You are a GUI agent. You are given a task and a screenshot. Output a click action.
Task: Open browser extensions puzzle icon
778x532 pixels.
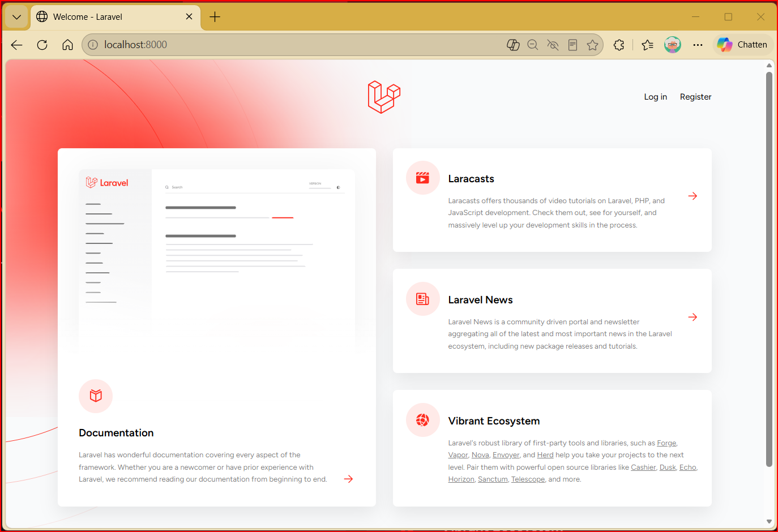pos(619,45)
